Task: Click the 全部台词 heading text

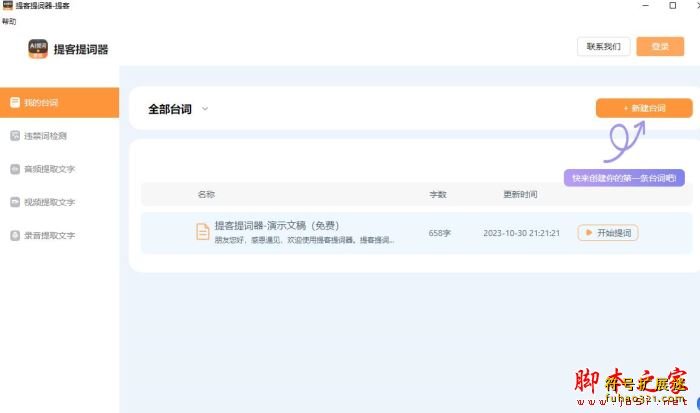Action: coord(170,109)
